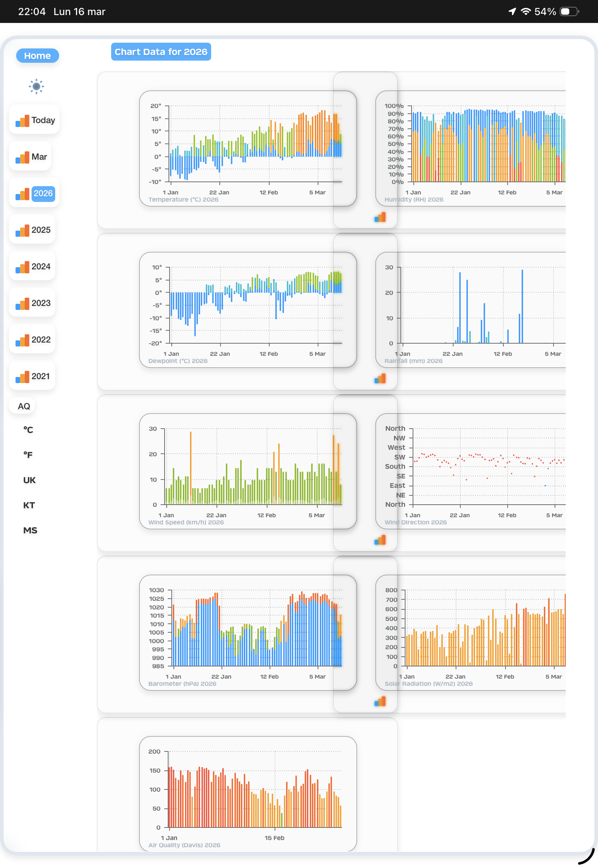Click chart icon below the Temperature graph
The image size is (598, 868).
click(x=380, y=217)
